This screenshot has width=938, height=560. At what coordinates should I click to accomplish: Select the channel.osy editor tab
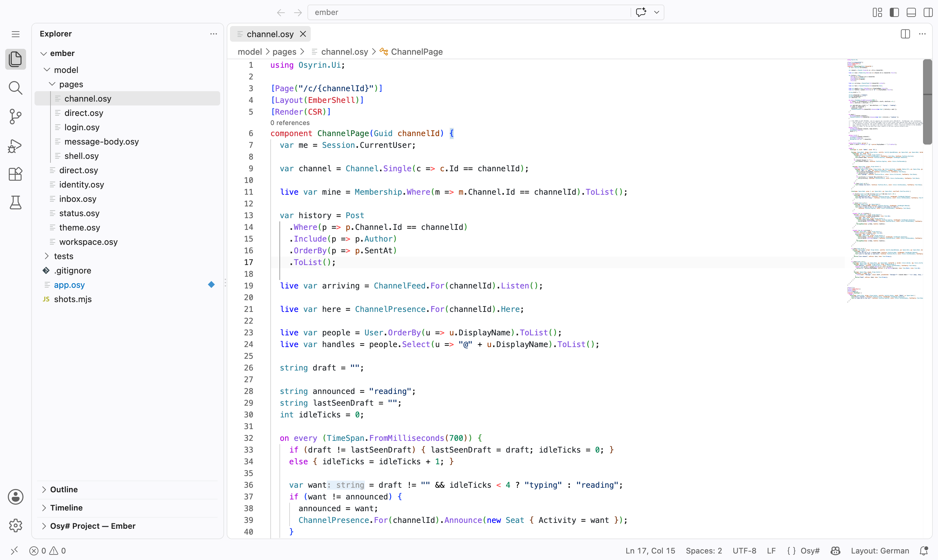click(270, 34)
